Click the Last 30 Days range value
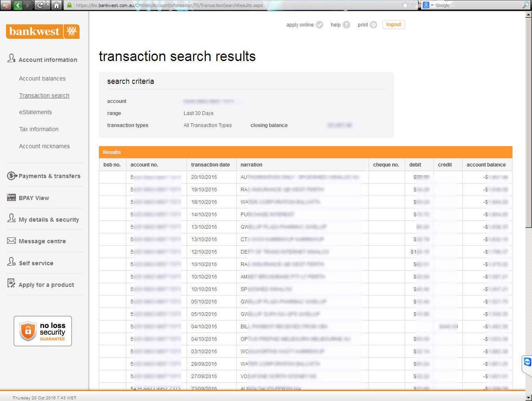Screen dimensions: 532x401 (199, 113)
